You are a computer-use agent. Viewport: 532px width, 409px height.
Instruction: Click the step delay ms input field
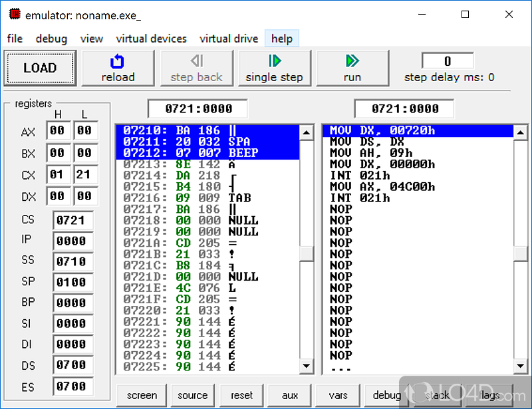coord(448,62)
